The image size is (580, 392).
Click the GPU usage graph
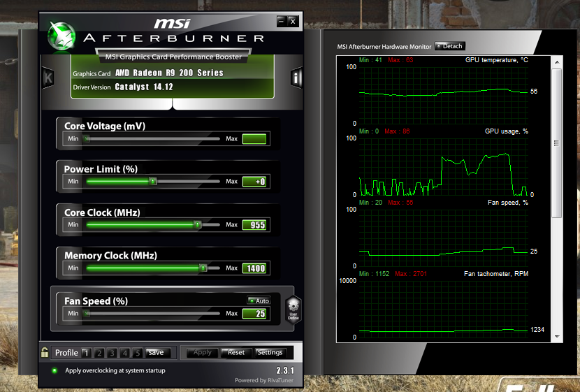(443, 166)
